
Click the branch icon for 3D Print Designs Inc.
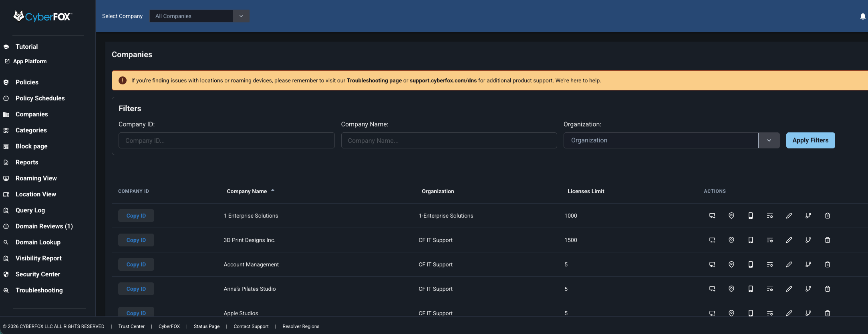808,240
